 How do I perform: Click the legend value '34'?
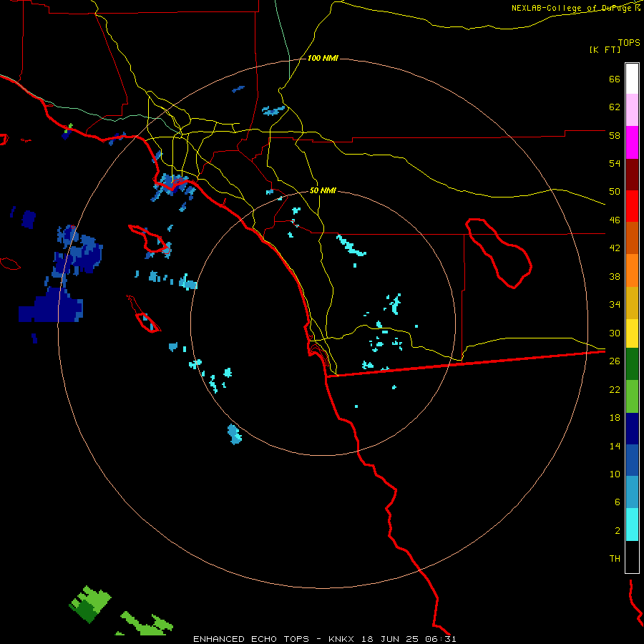tap(615, 305)
